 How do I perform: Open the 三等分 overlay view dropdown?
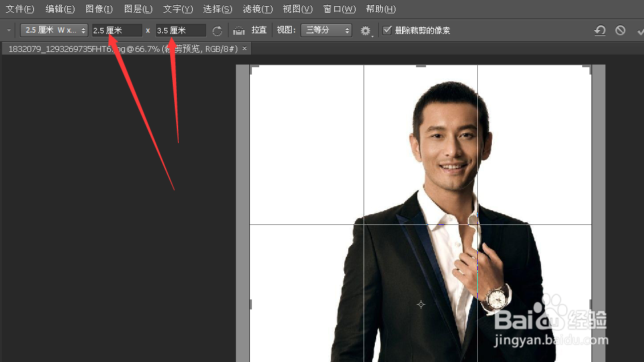326,30
